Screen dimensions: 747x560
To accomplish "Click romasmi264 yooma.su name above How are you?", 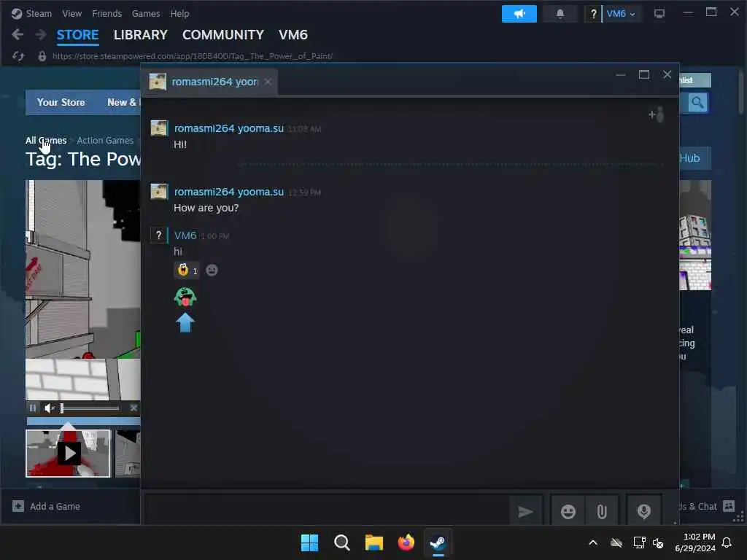I will pyautogui.click(x=228, y=192).
